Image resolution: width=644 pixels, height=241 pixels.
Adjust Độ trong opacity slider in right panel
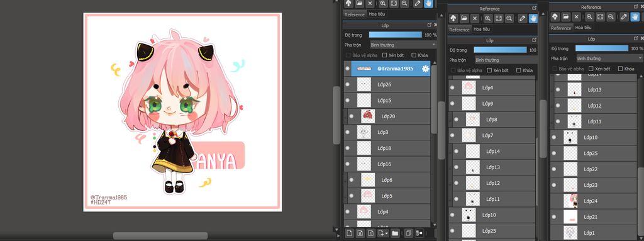[602, 48]
